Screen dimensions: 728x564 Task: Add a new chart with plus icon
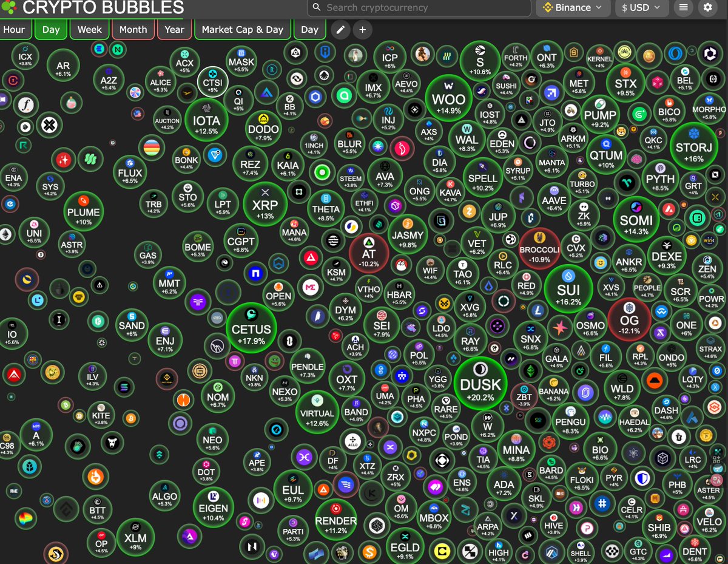coord(363,30)
